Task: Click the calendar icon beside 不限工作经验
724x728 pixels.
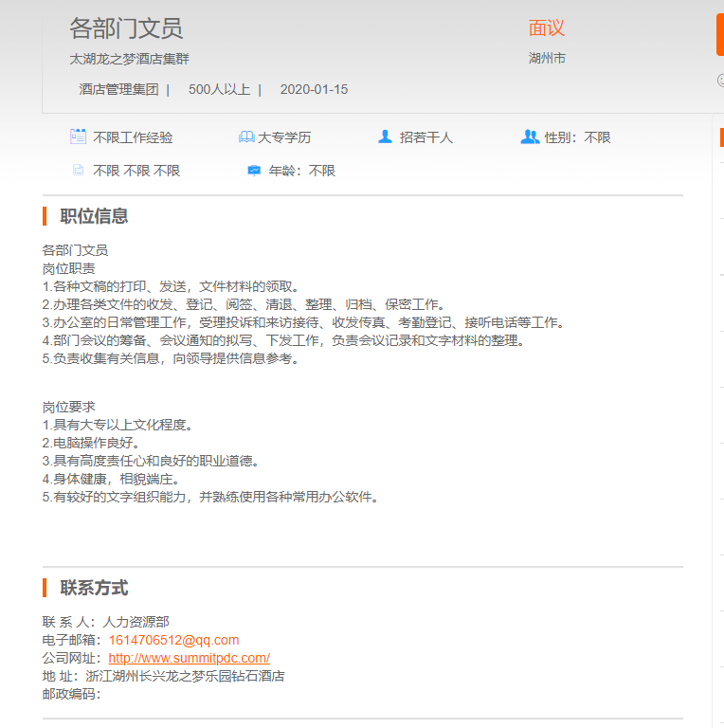Action: pyautogui.click(x=78, y=136)
